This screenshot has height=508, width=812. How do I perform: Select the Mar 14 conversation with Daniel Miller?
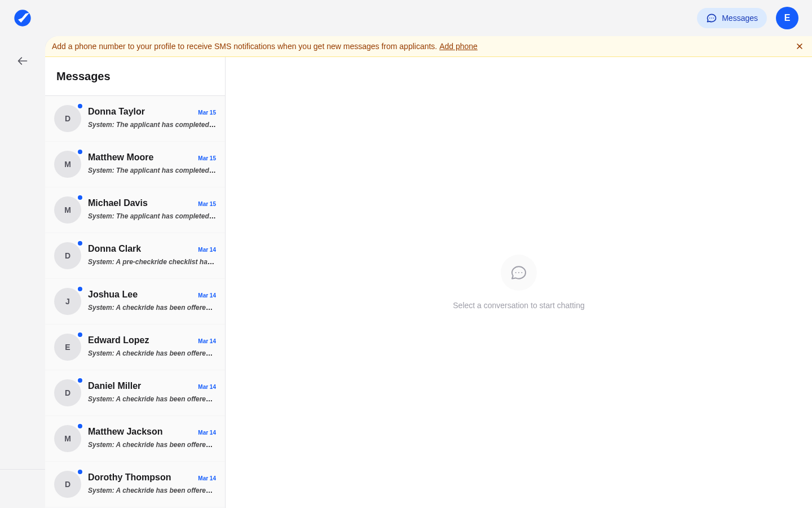click(x=135, y=392)
